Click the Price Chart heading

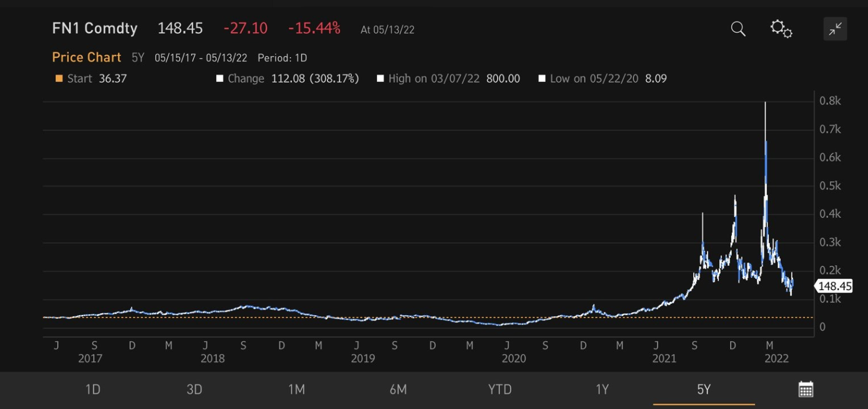(x=87, y=57)
